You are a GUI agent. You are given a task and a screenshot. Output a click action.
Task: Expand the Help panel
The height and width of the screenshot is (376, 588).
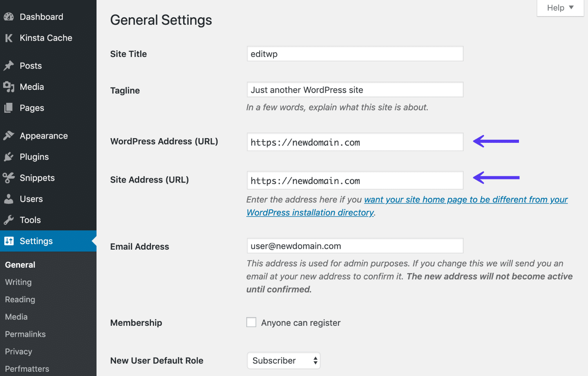560,7
